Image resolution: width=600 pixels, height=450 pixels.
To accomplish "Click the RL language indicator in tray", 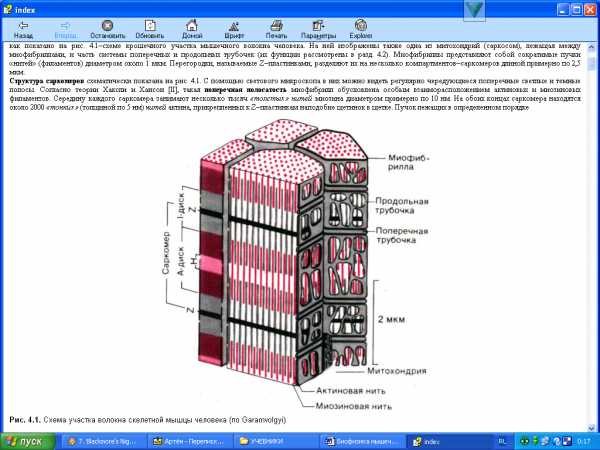I will point(502,442).
